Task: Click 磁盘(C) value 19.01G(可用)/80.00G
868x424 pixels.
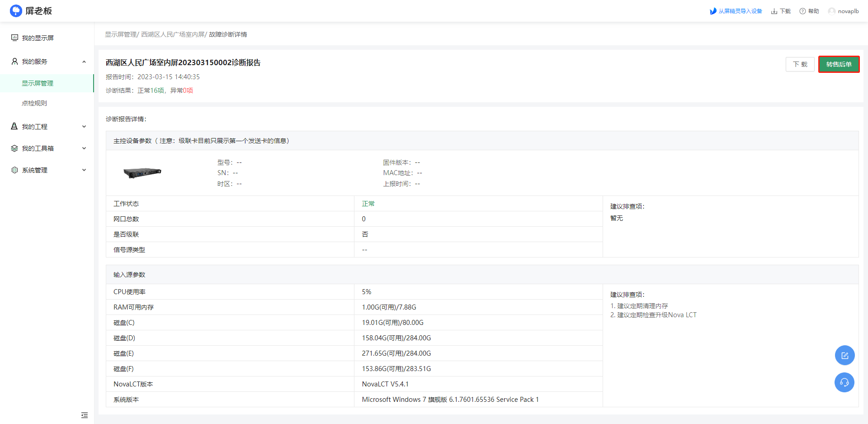Action: 392,323
